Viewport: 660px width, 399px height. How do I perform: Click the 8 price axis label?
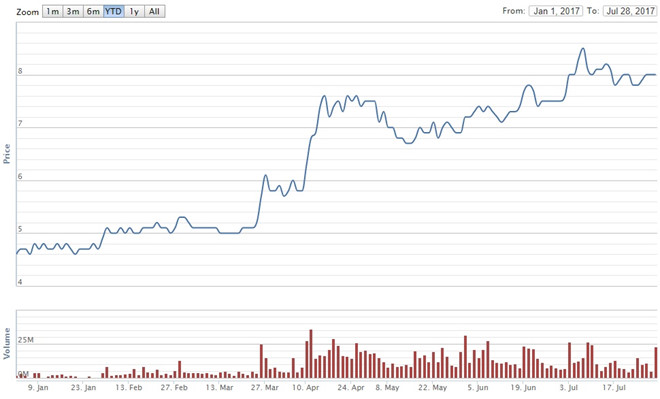click(20, 71)
